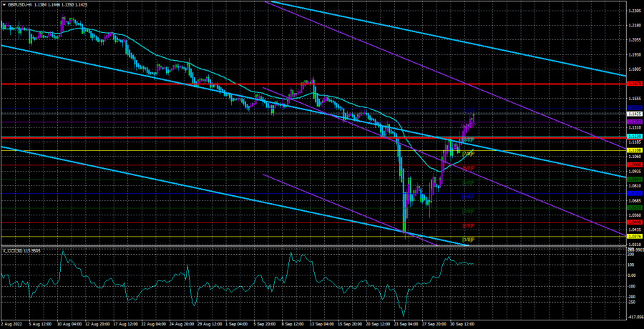Select the yellow 1.1108 price tag
The height and width of the screenshot is (329, 644).
[x=633, y=151]
